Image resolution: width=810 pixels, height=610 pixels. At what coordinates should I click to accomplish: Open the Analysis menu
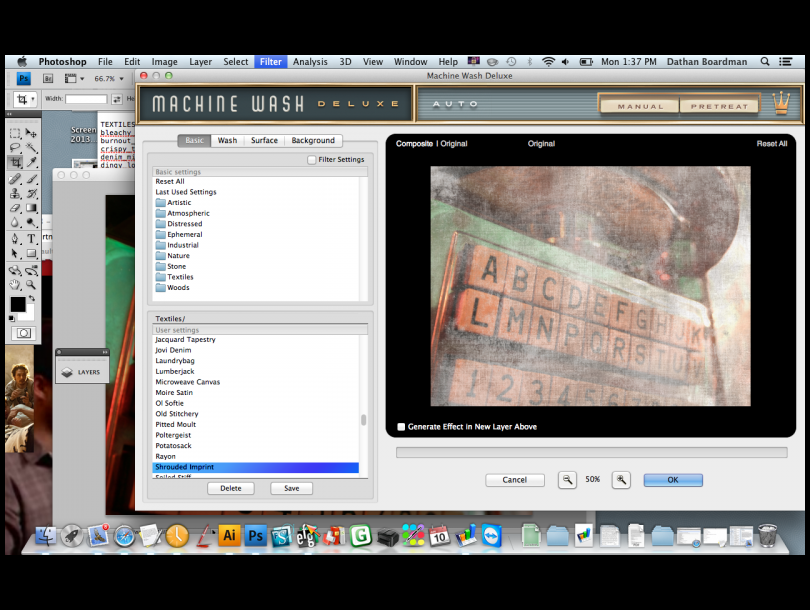click(310, 61)
